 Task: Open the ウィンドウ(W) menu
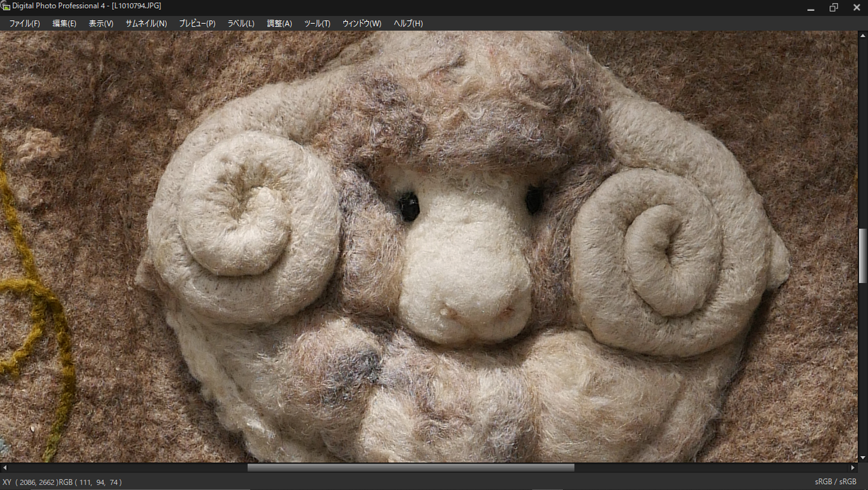362,24
